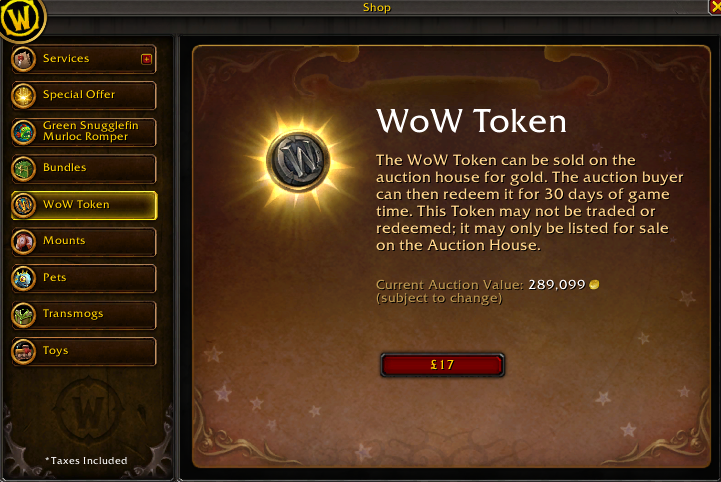This screenshot has width=721, height=482.
Task: Click the Transmogs category icon
Action: pos(23,315)
